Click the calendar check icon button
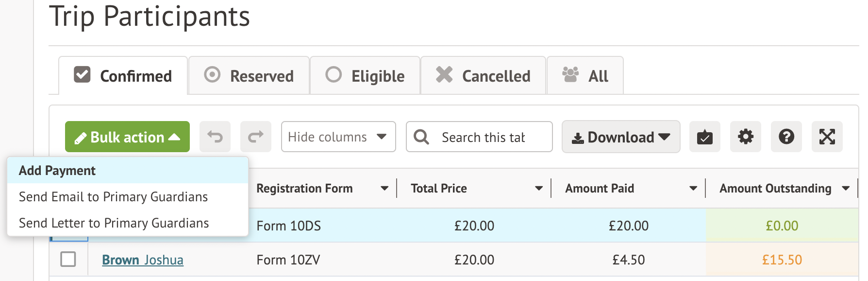The image size is (868, 281). pos(705,137)
